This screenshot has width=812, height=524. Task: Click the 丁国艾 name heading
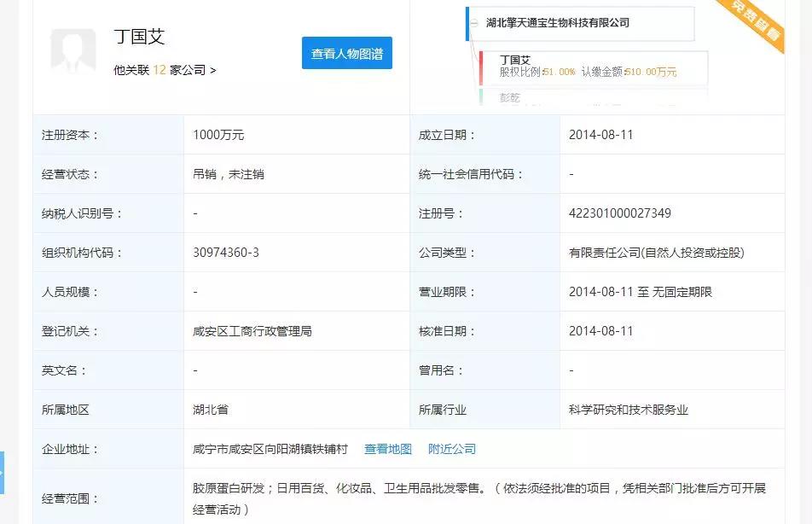139,36
